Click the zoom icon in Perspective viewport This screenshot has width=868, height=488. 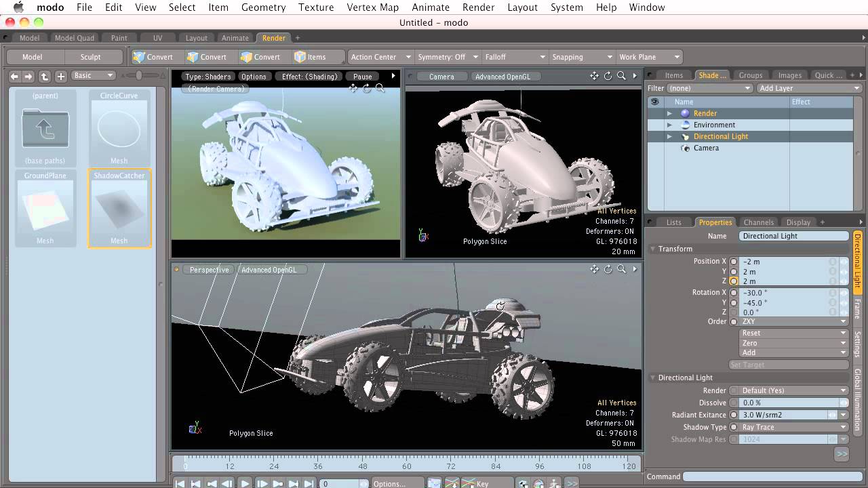621,269
